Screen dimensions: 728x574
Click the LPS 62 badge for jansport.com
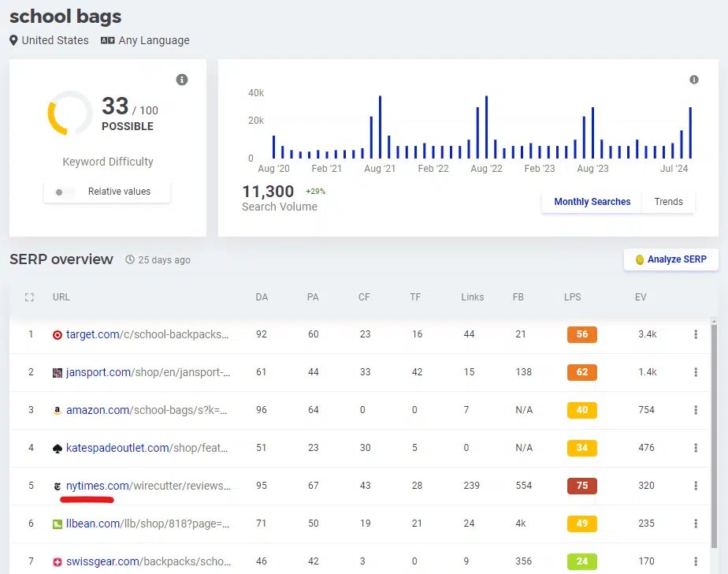pyautogui.click(x=581, y=372)
